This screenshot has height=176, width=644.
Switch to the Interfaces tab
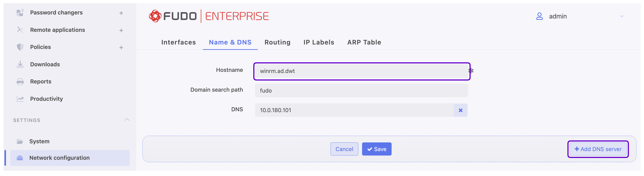(178, 42)
